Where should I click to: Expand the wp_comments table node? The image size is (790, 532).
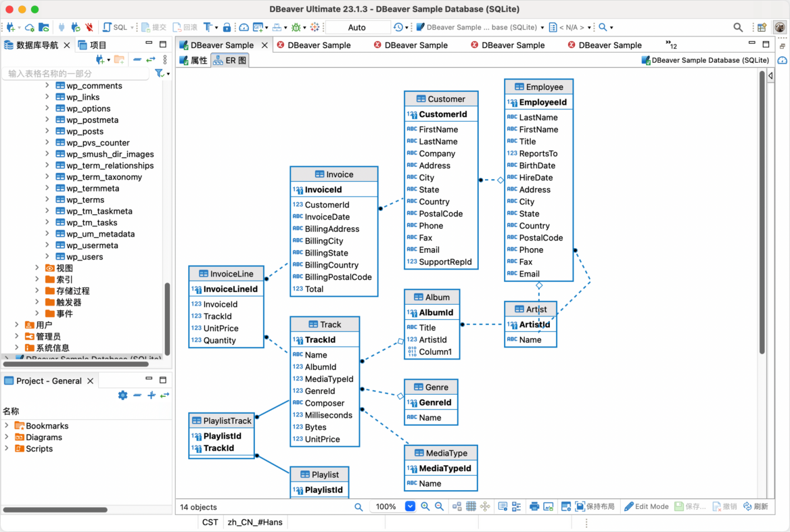[47, 86]
